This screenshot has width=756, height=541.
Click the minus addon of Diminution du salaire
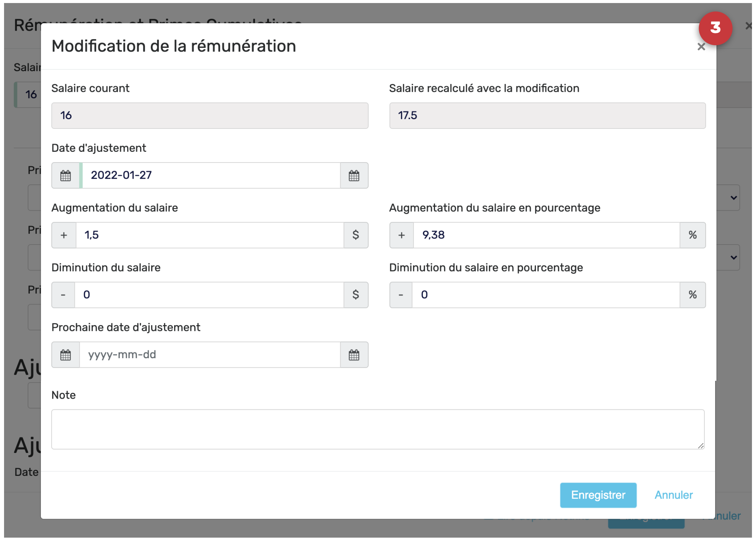coord(63,295)
